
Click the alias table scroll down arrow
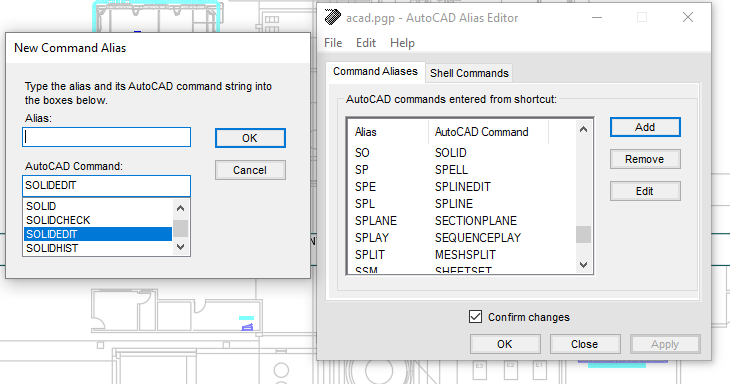583,265
